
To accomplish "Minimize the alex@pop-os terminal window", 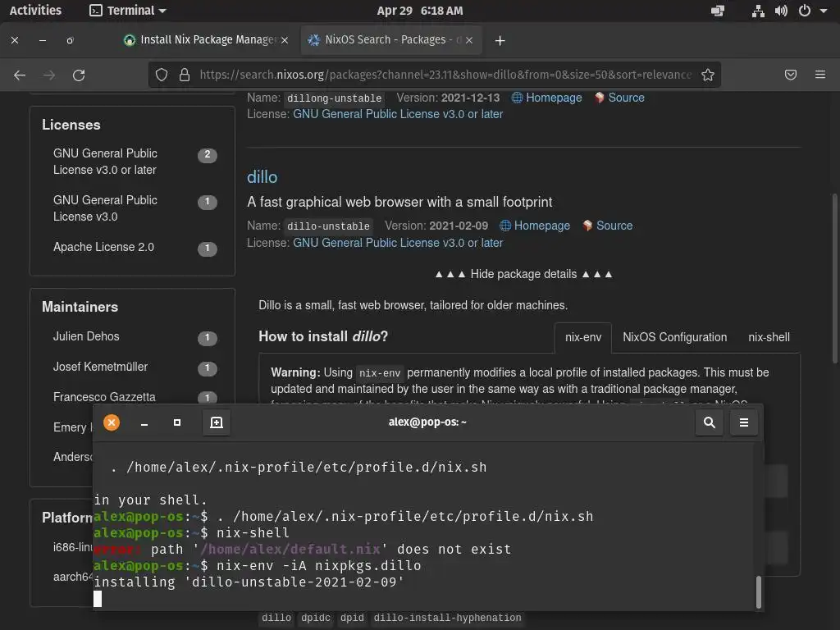I will 144,423.
